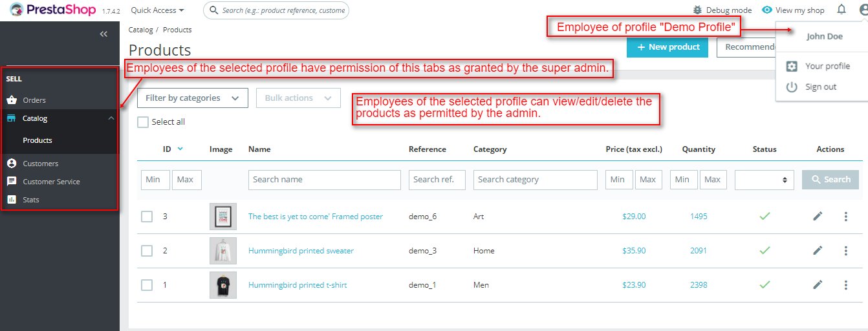The image size is (868, 331).
Task: Collapse the sidebar with double-chevron icon
Action: pos(103,34)
